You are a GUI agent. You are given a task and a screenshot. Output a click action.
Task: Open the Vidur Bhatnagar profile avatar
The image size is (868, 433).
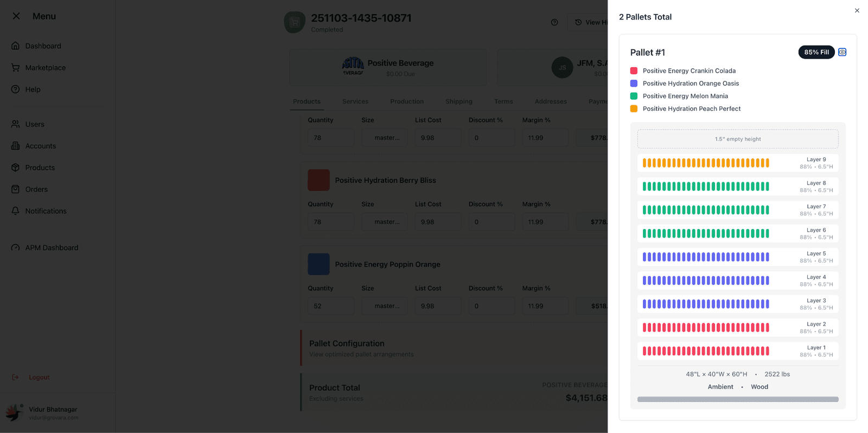coord(14,412)
